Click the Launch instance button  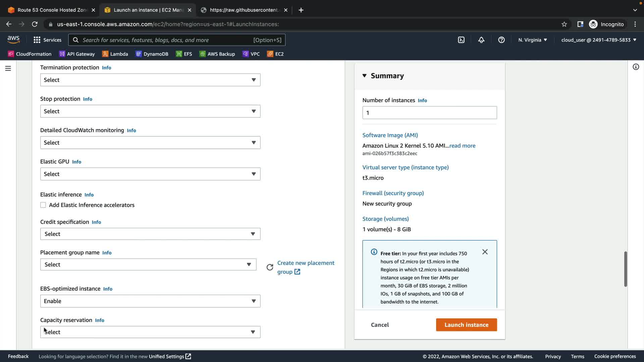click(x=466, y=325)
